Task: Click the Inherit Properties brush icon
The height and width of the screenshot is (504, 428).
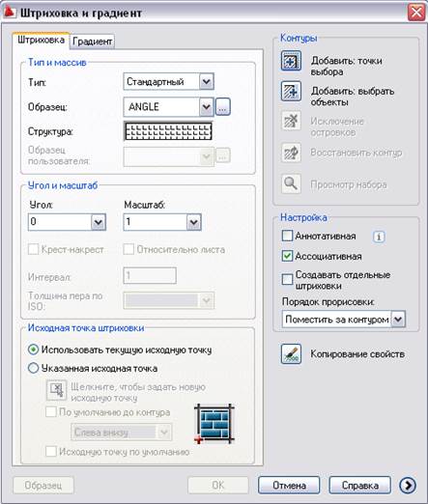Action: click(291, 353)
